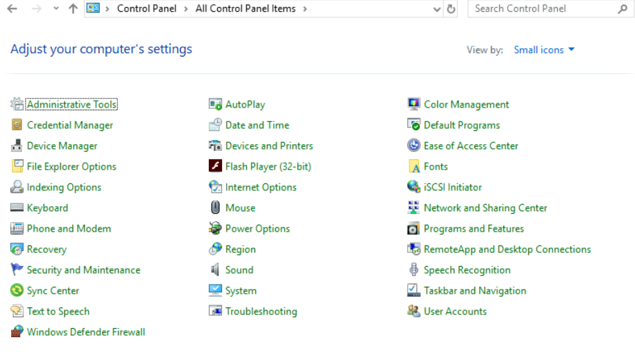Open the Sound speaker icon
This screenshot has width=635, height=364.
[x=214, y=270]
